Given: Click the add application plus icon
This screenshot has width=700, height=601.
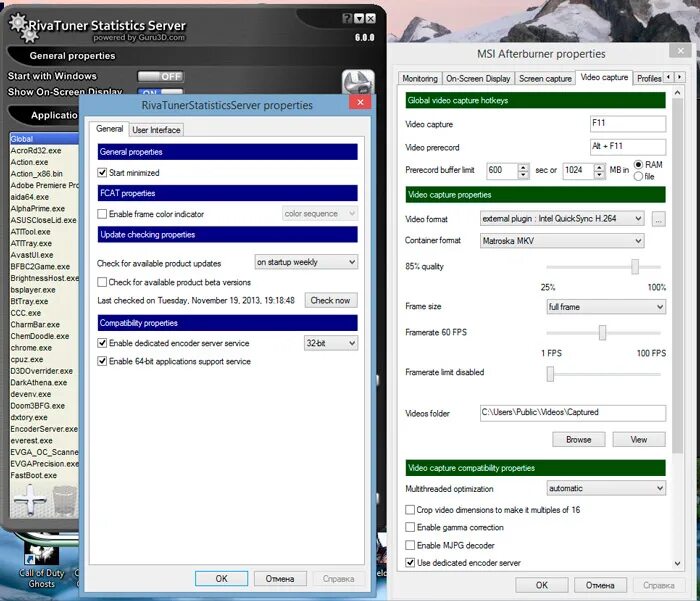Looking at the screenshot, I should 30,500.
